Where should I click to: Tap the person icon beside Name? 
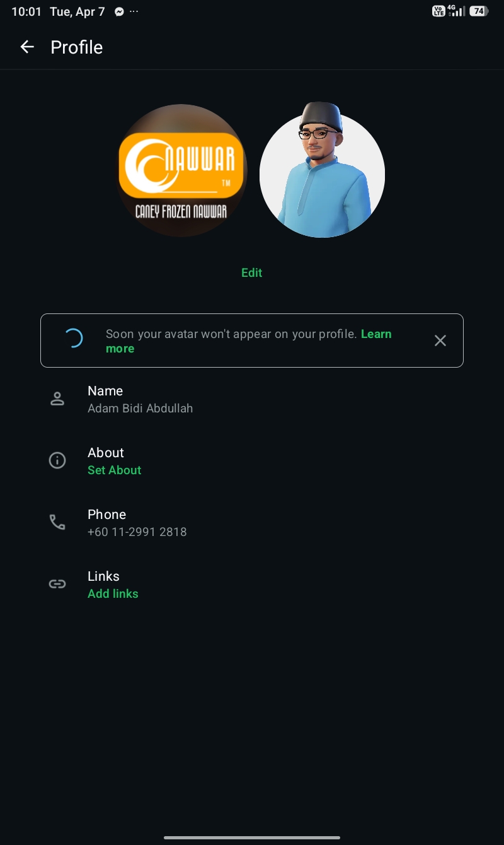point(57,399)
